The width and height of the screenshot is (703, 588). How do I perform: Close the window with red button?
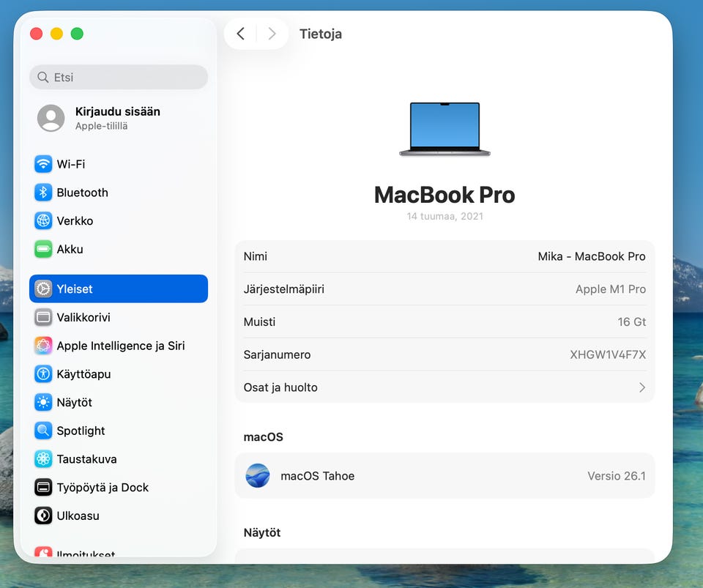[37, 34]
